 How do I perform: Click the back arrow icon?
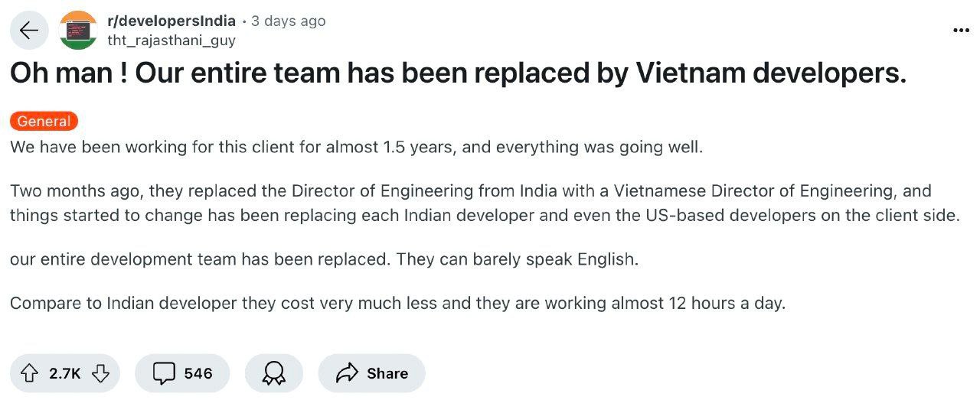(29, 31)
